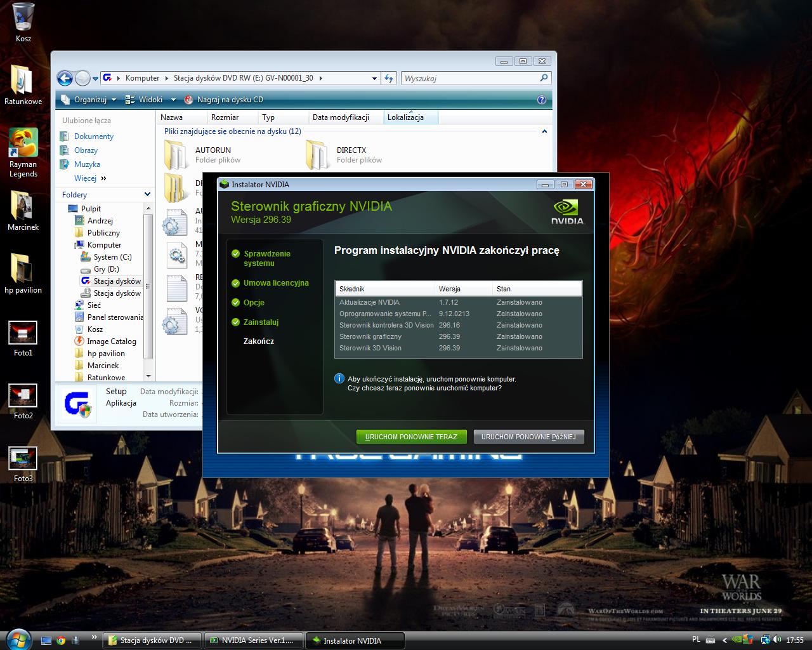Select Gry (D:) drive in tree
The image size is (812, 650).
tap(100, 269)
